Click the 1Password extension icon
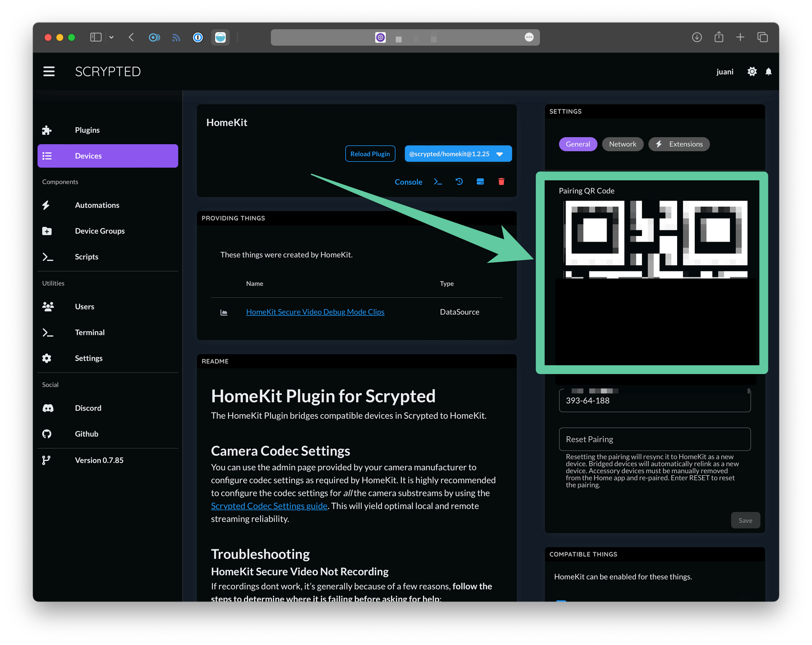This screenshot has width=812, height=645. point(198,37)
